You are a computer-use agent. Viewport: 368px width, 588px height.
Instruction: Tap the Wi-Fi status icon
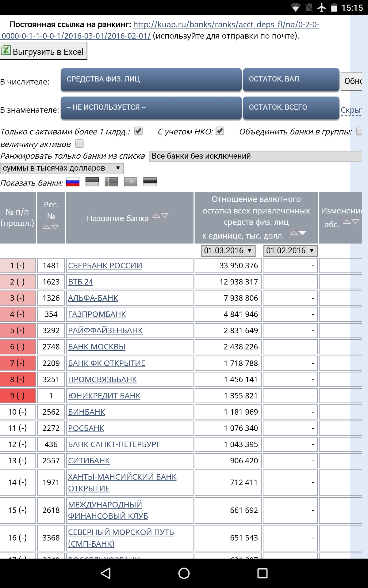point(296,7)
